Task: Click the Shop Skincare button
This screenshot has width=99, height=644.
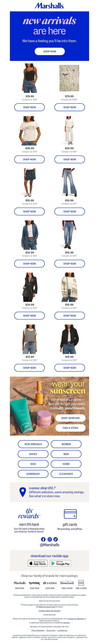Action: (x=71, y=418)
